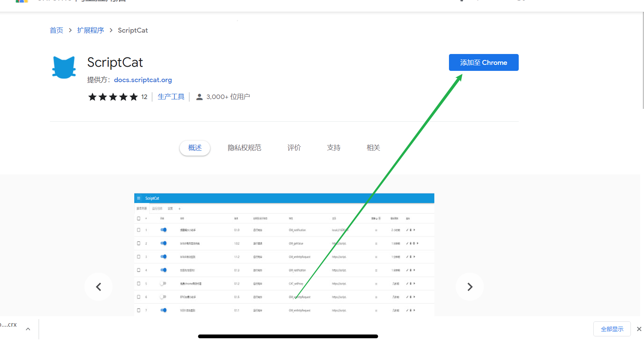Viewport: 644px width, 342px height.
Task: Click the person icon next to 3,000+ users
Action: [199, 96]
